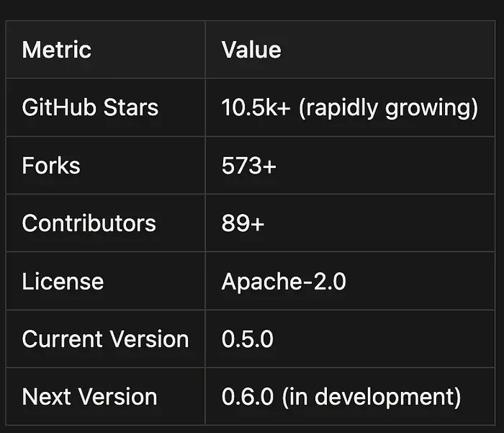Click the Value column header
Screen dimensions: 504x433
tap(251, 50)
